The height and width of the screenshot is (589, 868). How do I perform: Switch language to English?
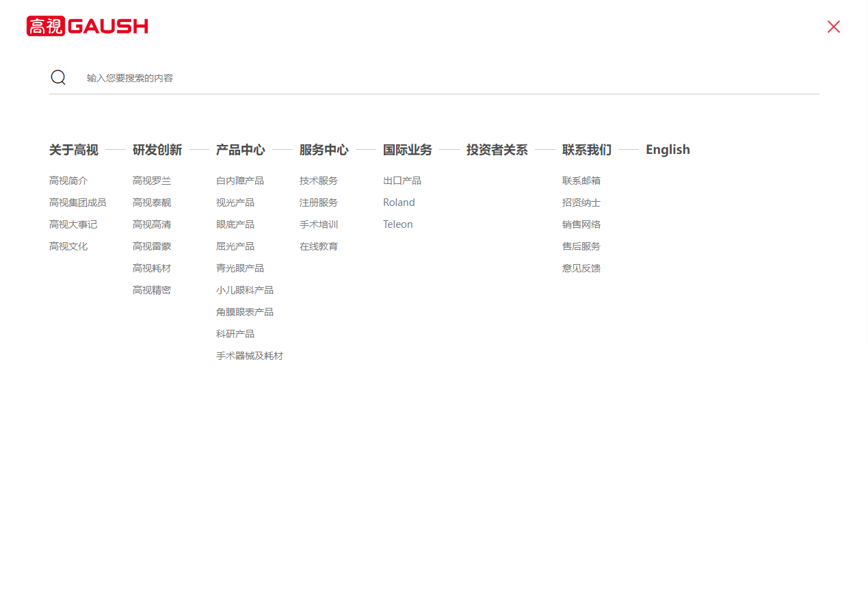668,150
